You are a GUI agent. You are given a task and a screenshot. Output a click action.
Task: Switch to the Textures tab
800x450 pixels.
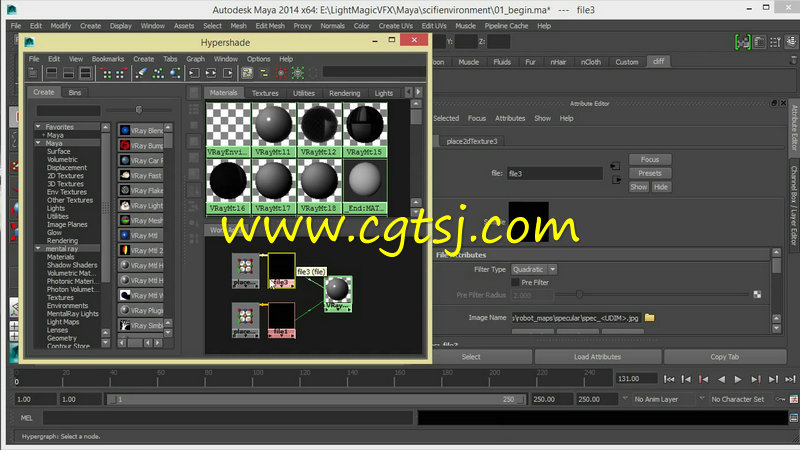[x=265, y=93]
